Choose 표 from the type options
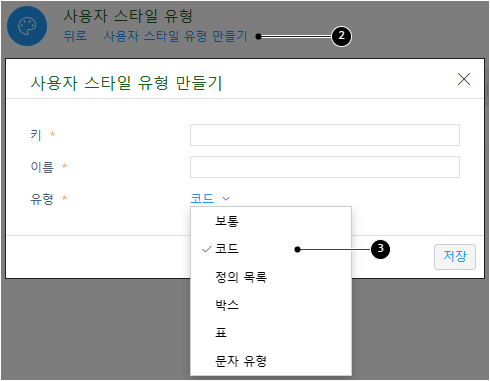 271,333
